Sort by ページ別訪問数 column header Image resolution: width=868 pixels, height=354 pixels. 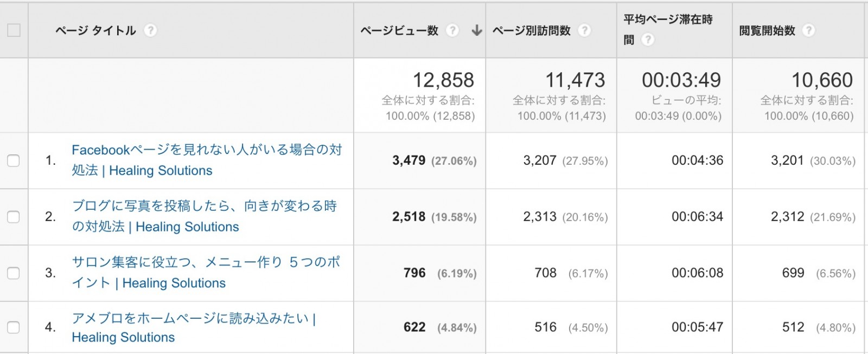531,30
